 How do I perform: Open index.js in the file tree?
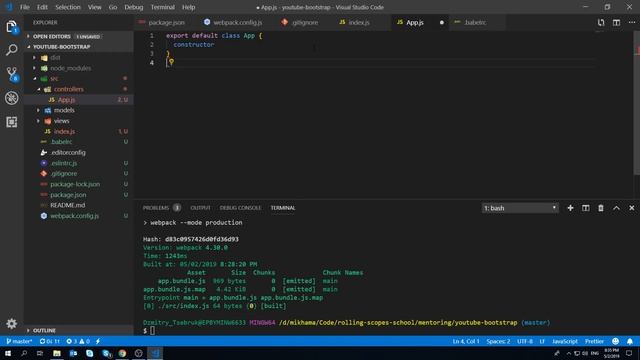pyautogui.click(x=64, y=131)
